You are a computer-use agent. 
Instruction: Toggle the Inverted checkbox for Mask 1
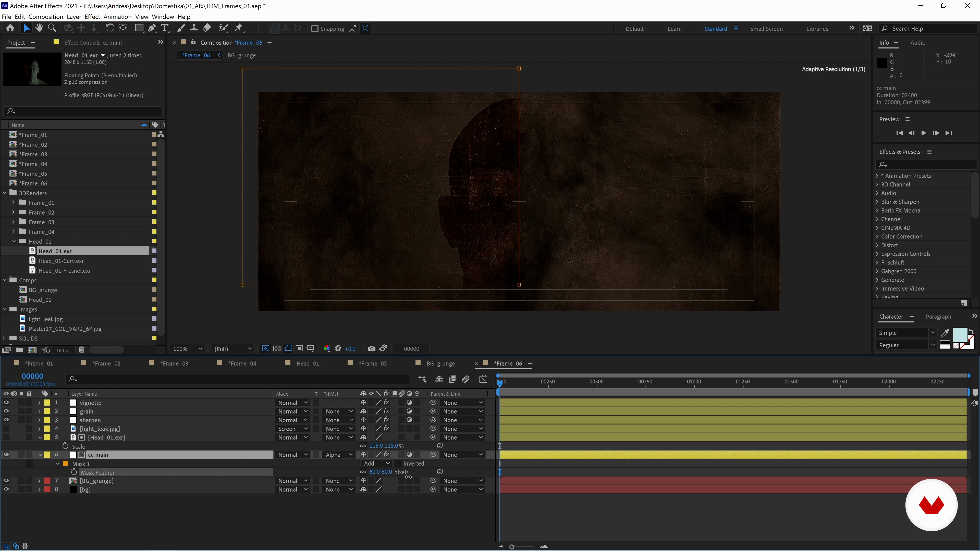click(398, 464)
